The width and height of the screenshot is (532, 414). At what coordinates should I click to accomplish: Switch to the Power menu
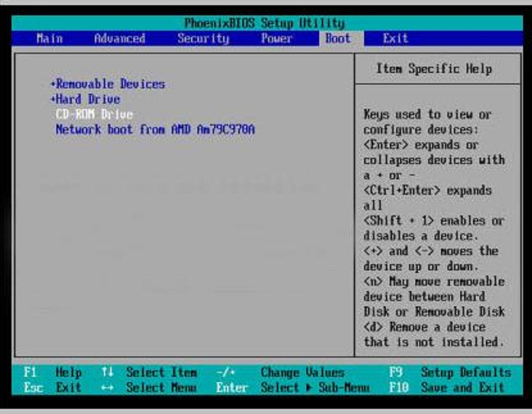tap(277, 38)
